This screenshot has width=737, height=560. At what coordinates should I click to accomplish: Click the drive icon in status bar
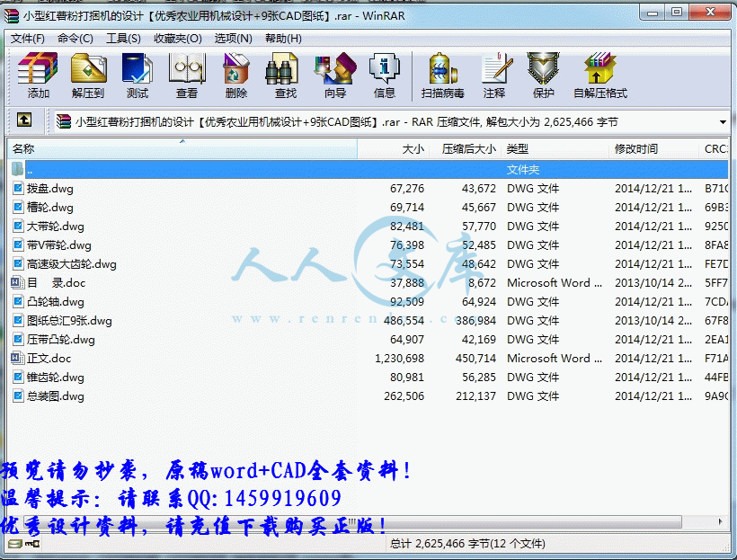pos(14,544)
